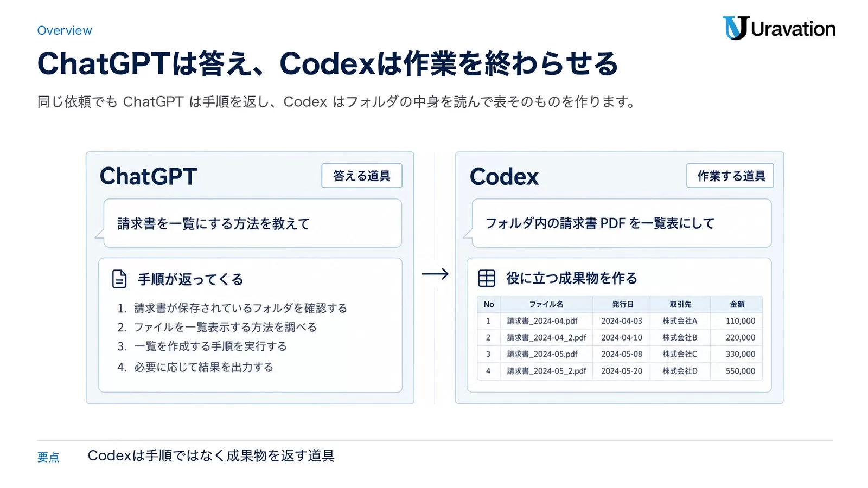
Task: Click the 取引先 column header
Action: 680,304
